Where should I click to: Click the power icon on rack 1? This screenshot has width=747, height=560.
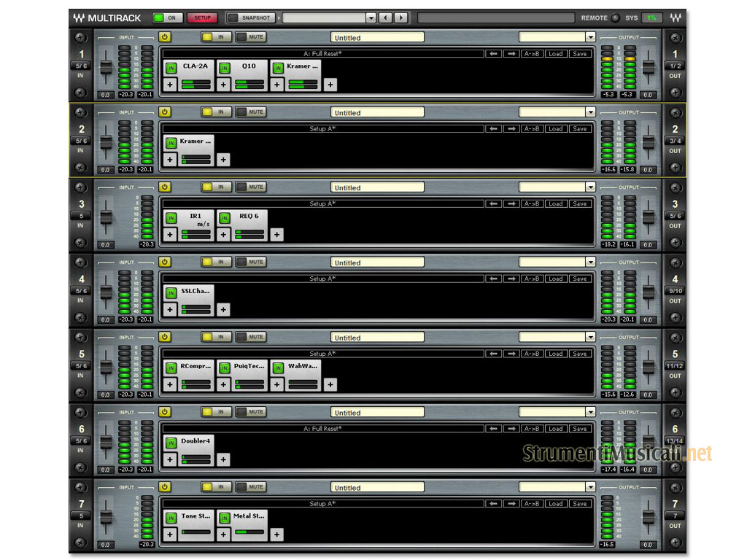coord(164,36)
